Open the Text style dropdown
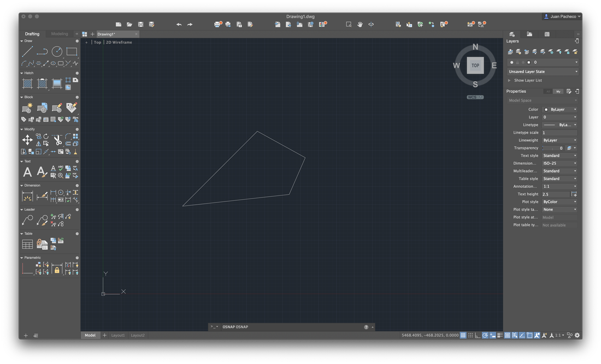Screen dimensions: 601x364 click(559, 156)
